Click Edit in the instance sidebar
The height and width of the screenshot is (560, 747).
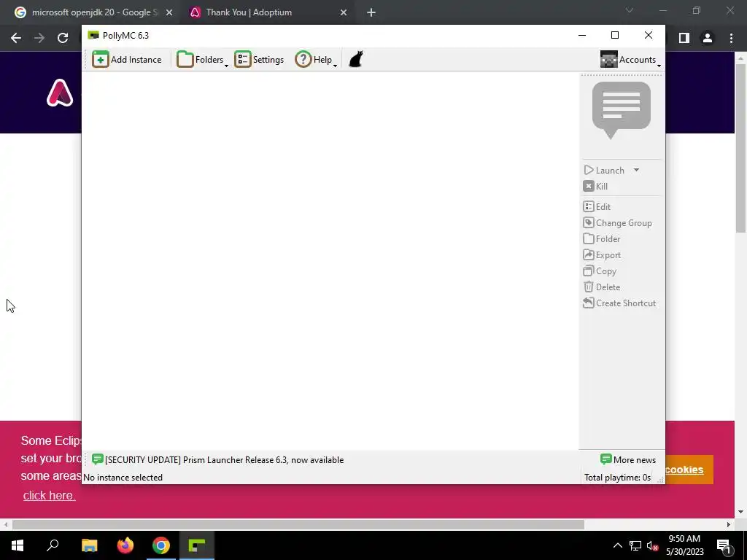[x=597, y=206]
